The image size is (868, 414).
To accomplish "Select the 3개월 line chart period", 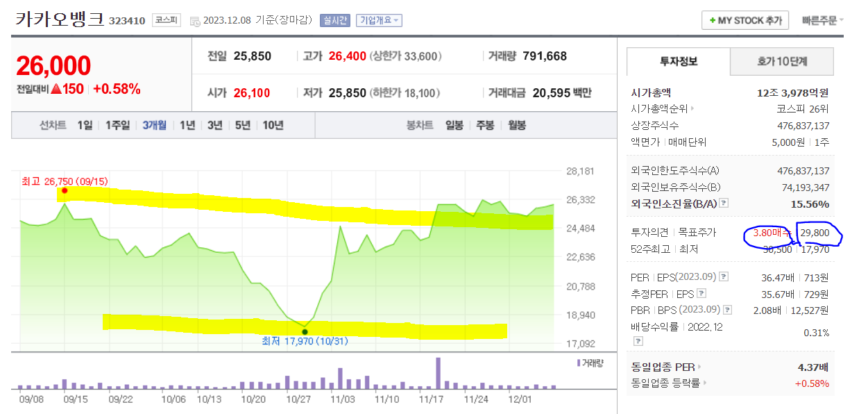I will [154, 125].
